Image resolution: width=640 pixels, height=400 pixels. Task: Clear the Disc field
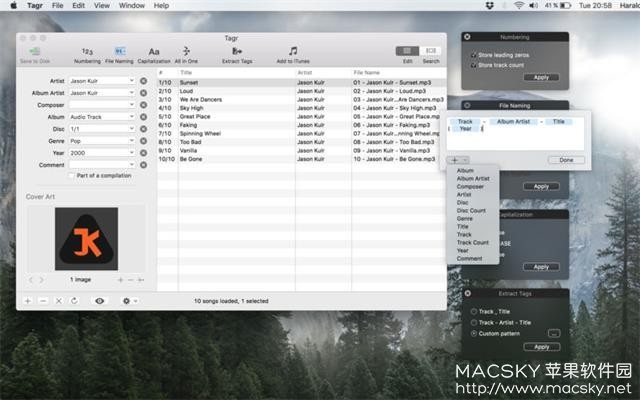pos(143,129)
